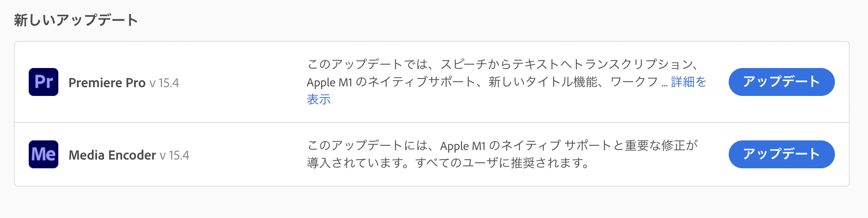
Task: Click Media Encoder's v 15.4 version label
Action: [x=175, y=155]
